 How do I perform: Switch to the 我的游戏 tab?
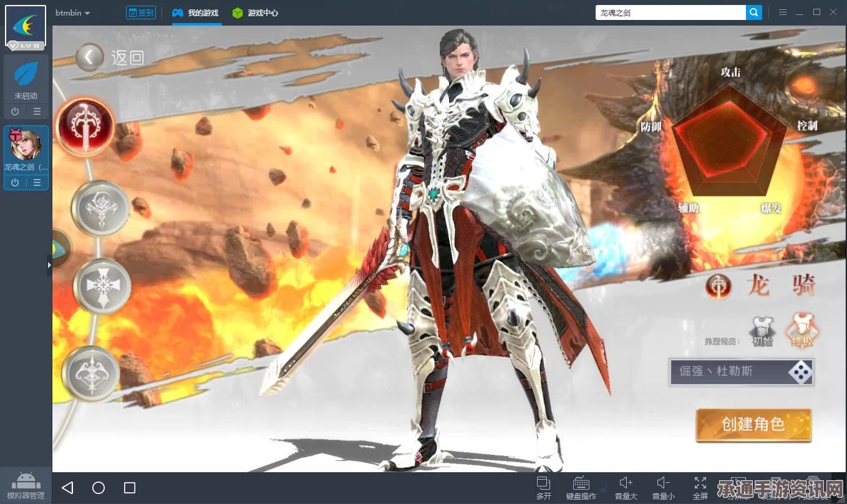tap(196, 12)
